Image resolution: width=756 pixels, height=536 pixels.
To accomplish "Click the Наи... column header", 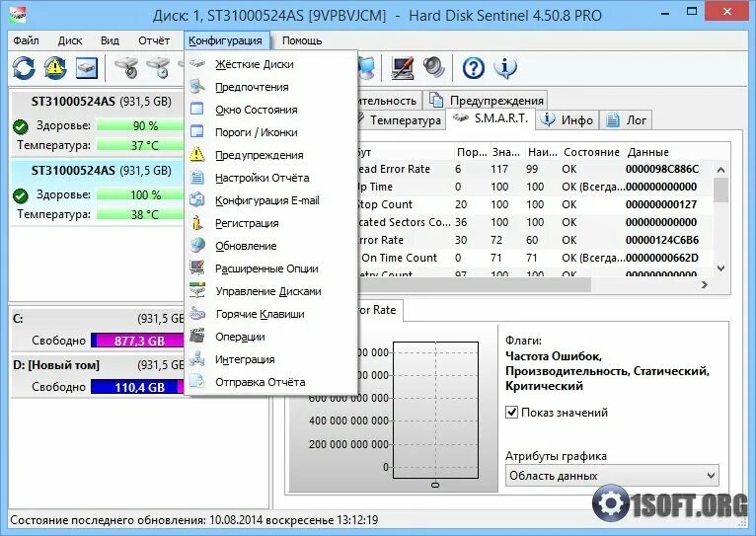I will [x=542, y=152].
